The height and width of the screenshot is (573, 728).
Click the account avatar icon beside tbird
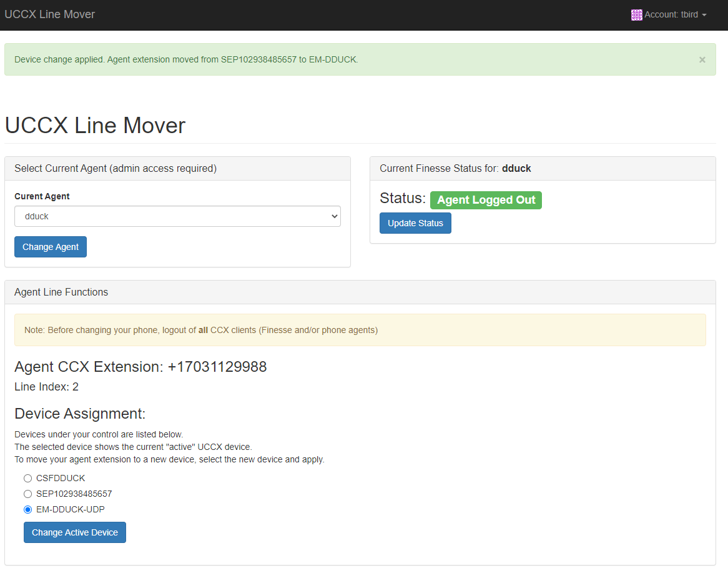point(637,15)
